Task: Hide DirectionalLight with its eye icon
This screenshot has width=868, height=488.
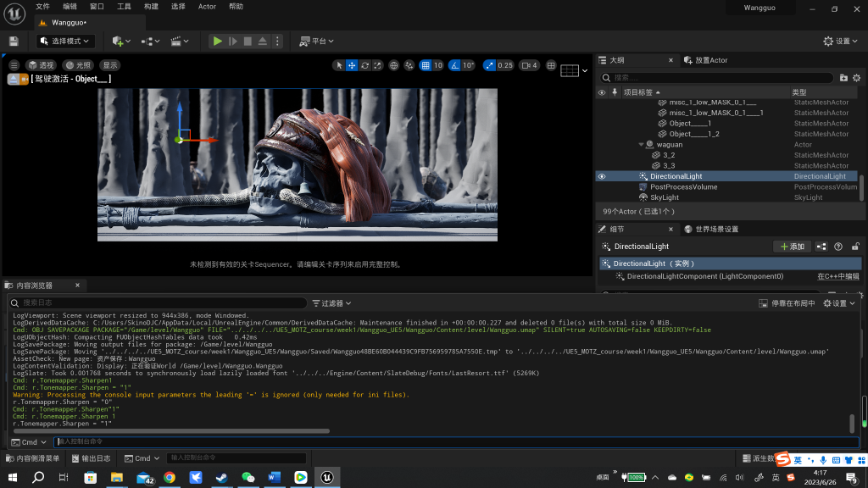Action: tap(602, 176)
